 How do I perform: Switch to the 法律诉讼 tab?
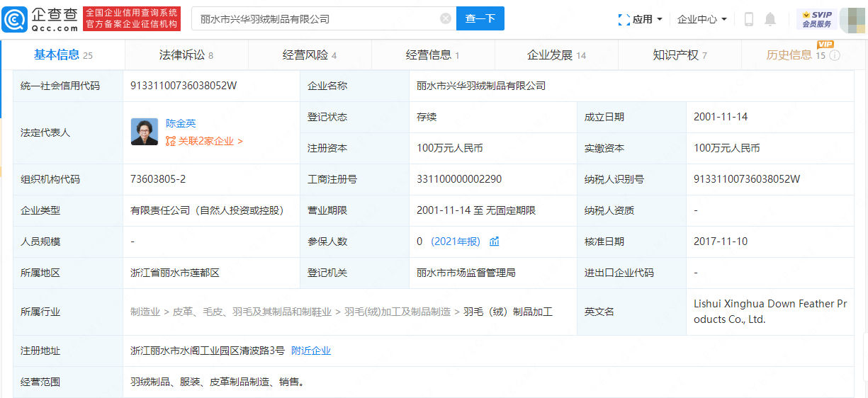tap(186, 55)
